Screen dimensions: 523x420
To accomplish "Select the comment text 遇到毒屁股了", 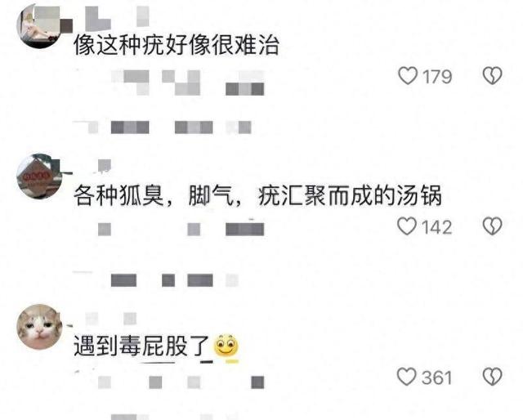I will coord(141,346).
